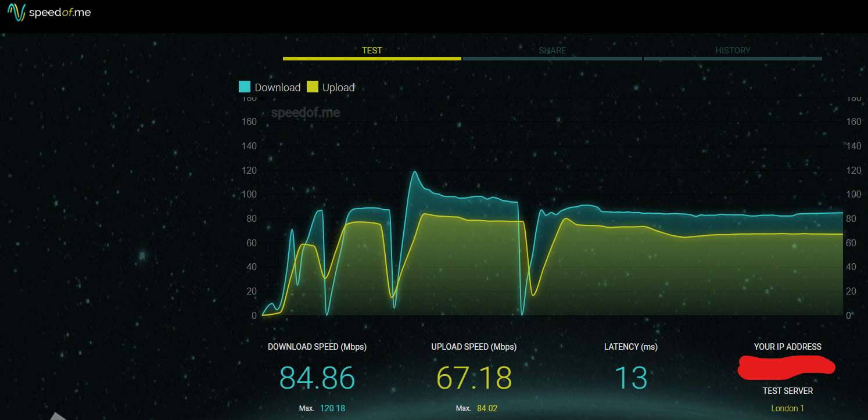This screenshot has width=868, height=420.
Task: Open the SHARE tab
Action: click(552, 51)
